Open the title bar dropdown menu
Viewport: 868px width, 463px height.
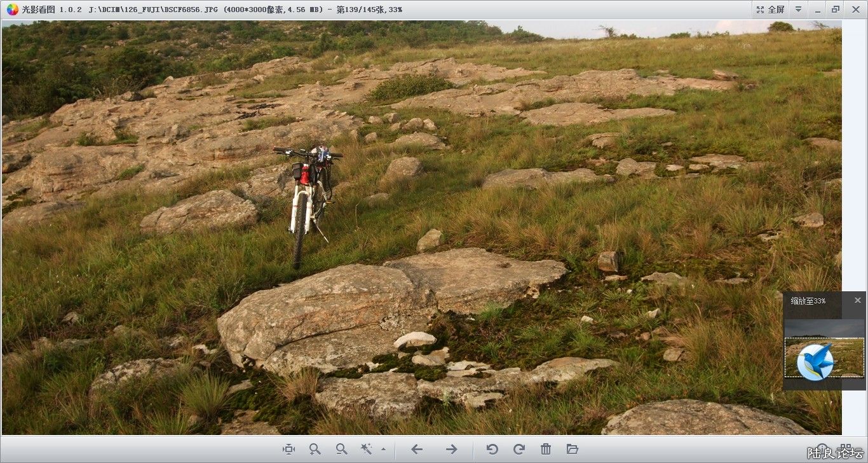point(799,10)
